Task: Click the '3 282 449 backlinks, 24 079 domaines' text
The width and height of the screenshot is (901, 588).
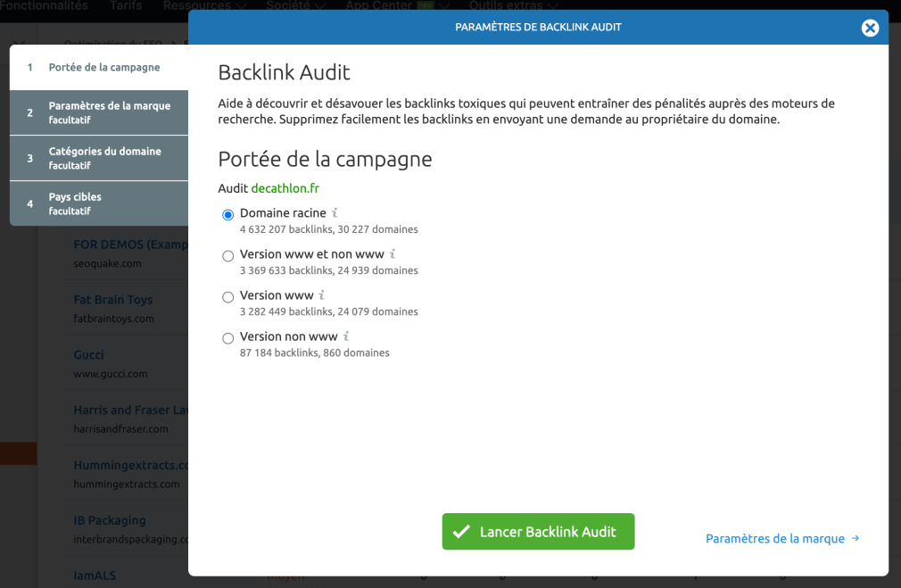Action: [328, 311]
